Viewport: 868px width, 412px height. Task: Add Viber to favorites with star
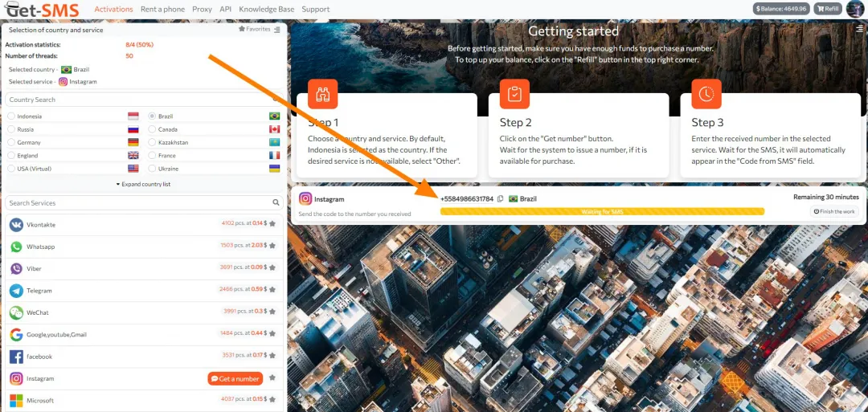272,268
